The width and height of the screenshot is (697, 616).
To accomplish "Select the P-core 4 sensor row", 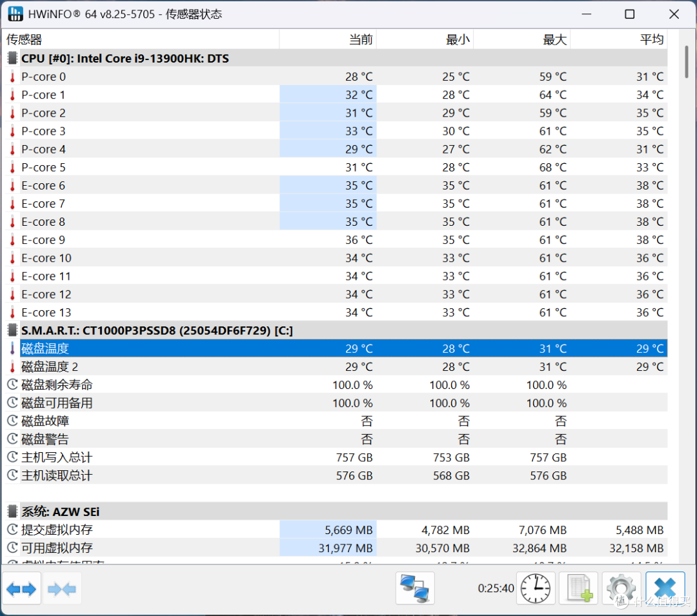I will (x=336, y=149).
